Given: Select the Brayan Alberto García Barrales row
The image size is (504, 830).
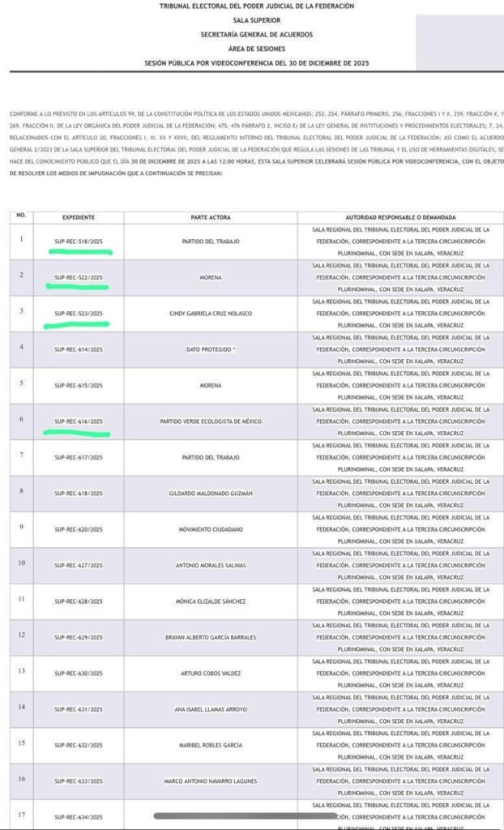Looking at the screenshot, I should tap(210, 637).
